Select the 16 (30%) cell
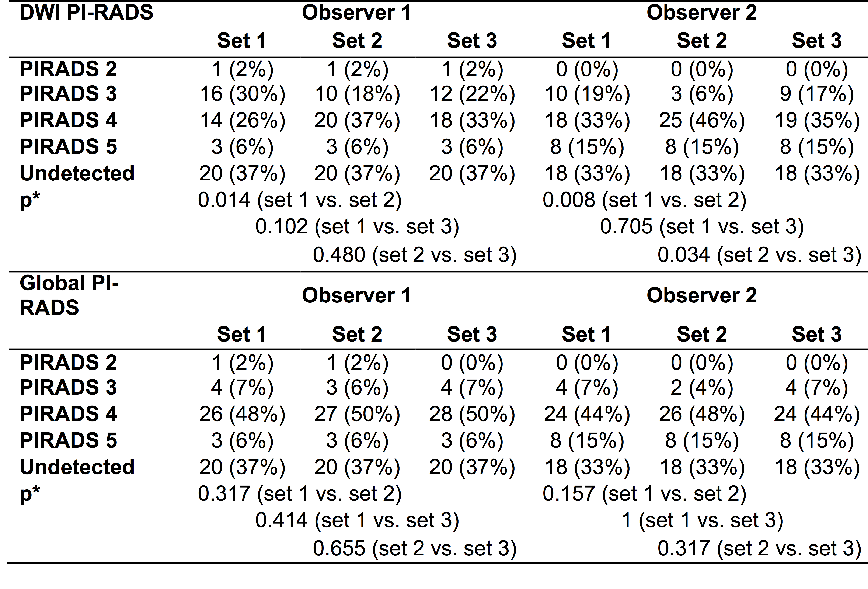Screen dimensions: 868x589 pyautogui.click(x=242, y=93)
